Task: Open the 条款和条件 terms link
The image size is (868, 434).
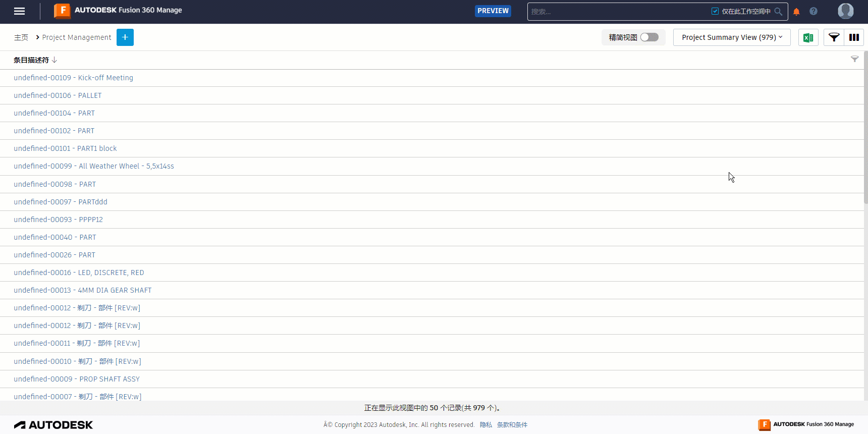Action: [512, 425]
